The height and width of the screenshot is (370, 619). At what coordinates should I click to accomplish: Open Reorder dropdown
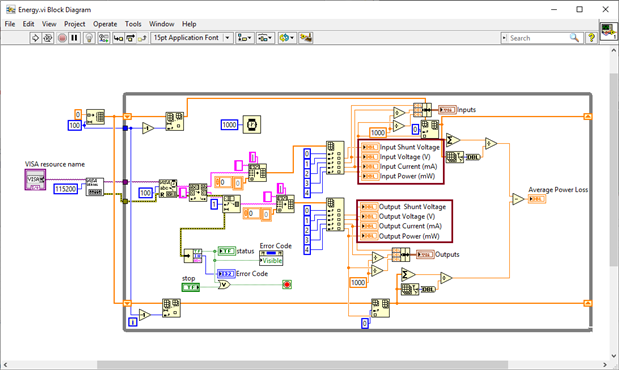pyautogui.click(x=287, y=38)
